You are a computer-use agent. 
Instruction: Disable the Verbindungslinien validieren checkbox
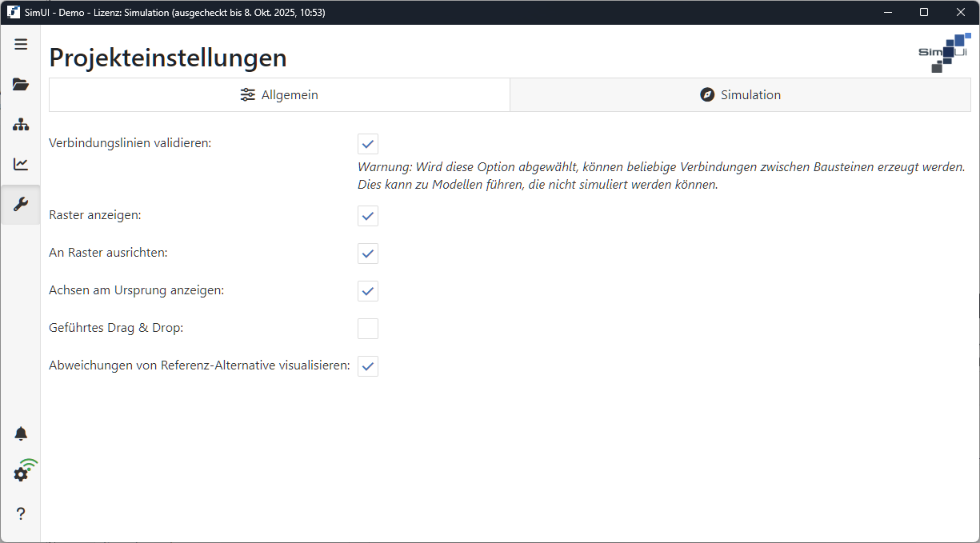[367, 144]
